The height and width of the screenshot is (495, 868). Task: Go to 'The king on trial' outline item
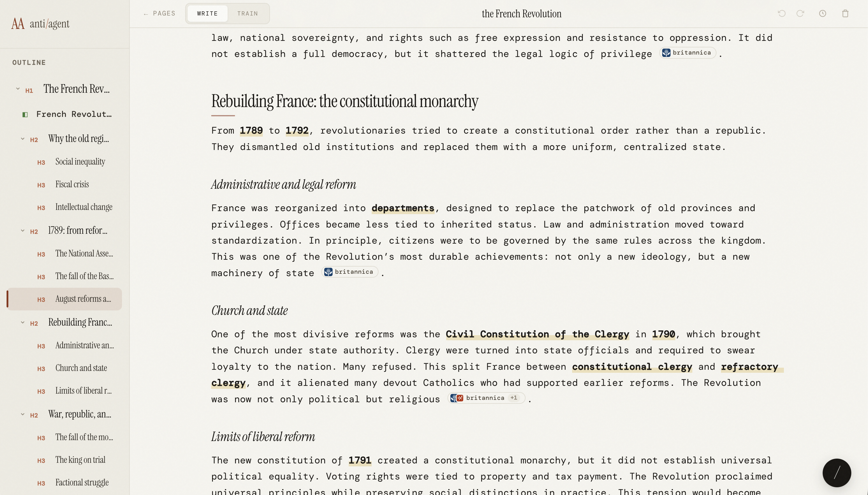pyautogui.click(x=80, y=460)
